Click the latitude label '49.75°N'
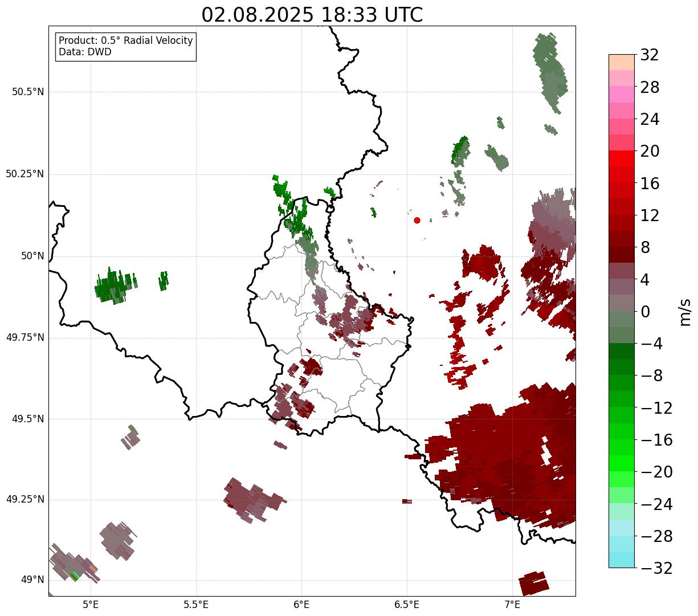This screenshot has width=698, height=616. (25, 337)
